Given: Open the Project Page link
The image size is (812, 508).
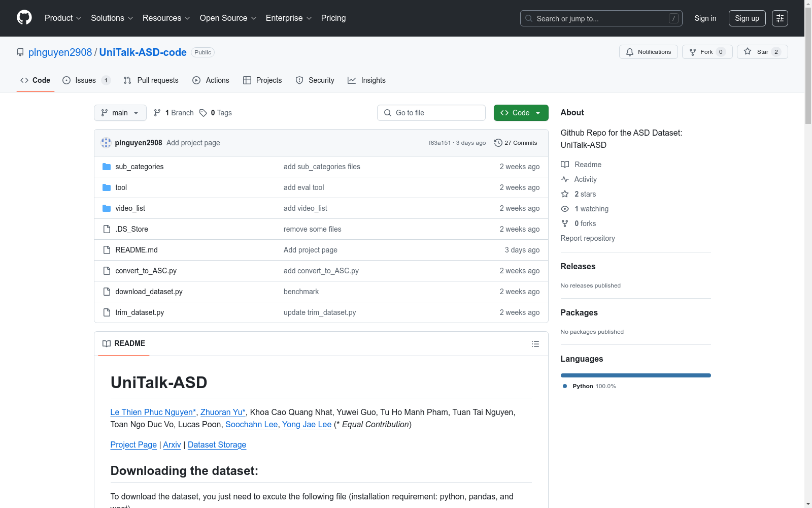Looking at the screenshot, I should 133,444.
